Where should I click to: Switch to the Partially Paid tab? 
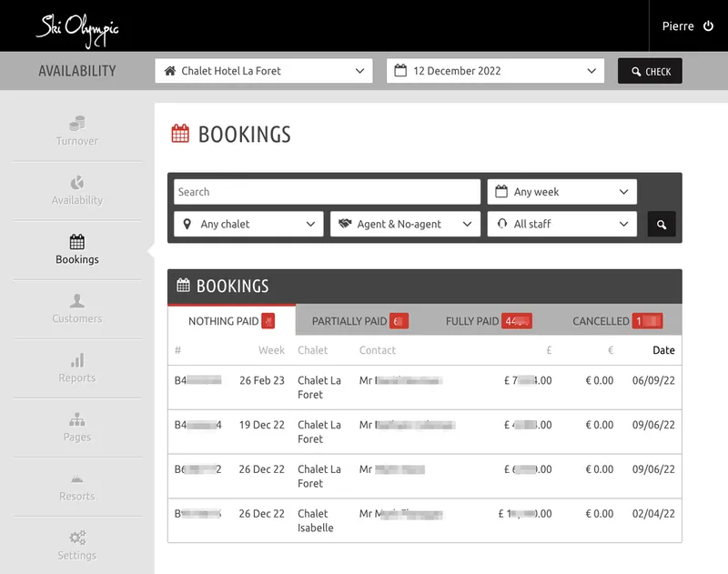pos(359,320)
